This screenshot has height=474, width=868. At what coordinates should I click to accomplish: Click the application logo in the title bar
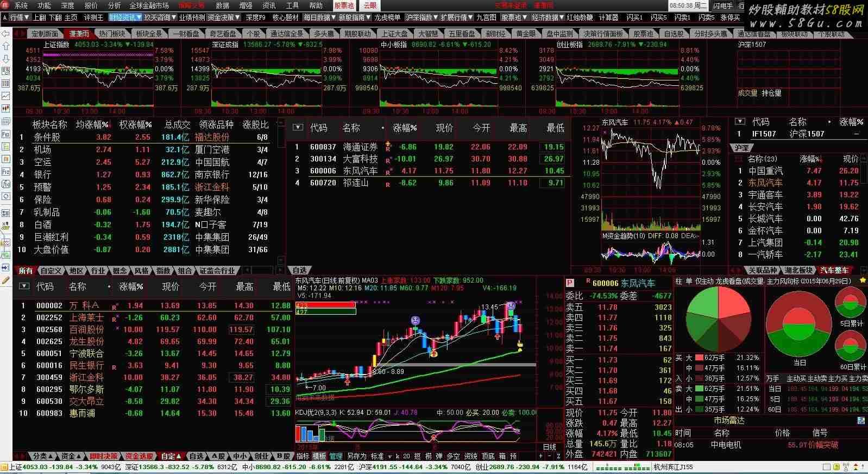pos(6,5)
